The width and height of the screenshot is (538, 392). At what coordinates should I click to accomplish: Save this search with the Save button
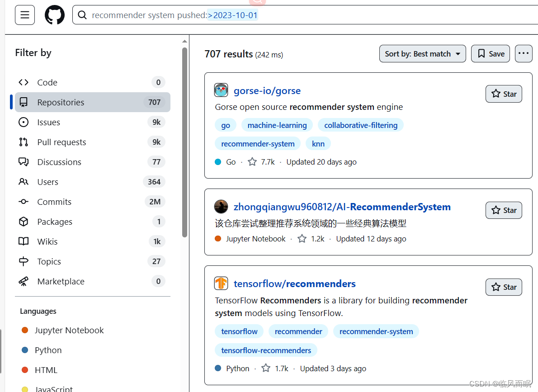(x=491, y=53)
